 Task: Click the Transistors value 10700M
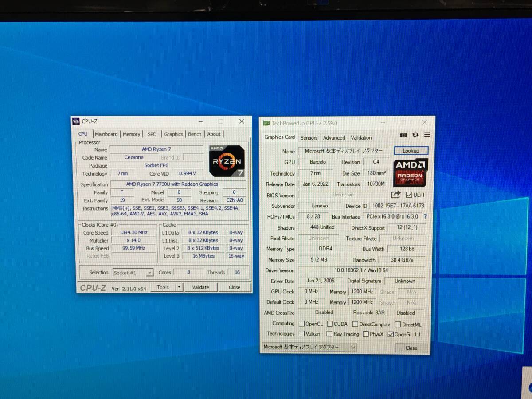(376, 184)
